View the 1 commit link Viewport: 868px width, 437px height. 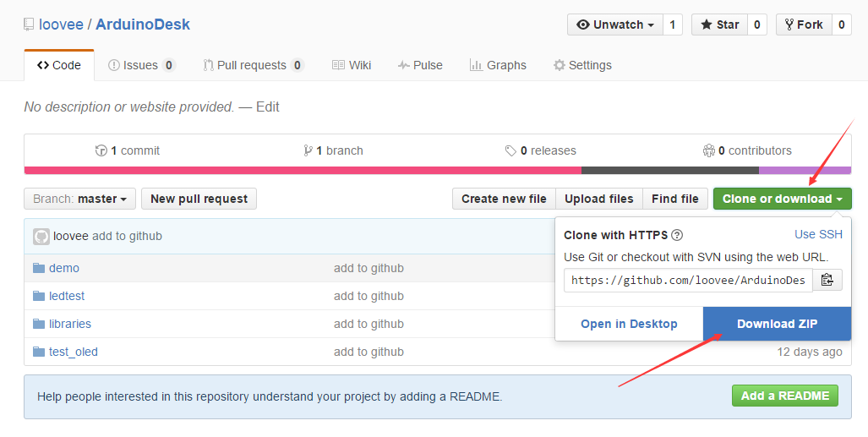[x=128, y=150]
